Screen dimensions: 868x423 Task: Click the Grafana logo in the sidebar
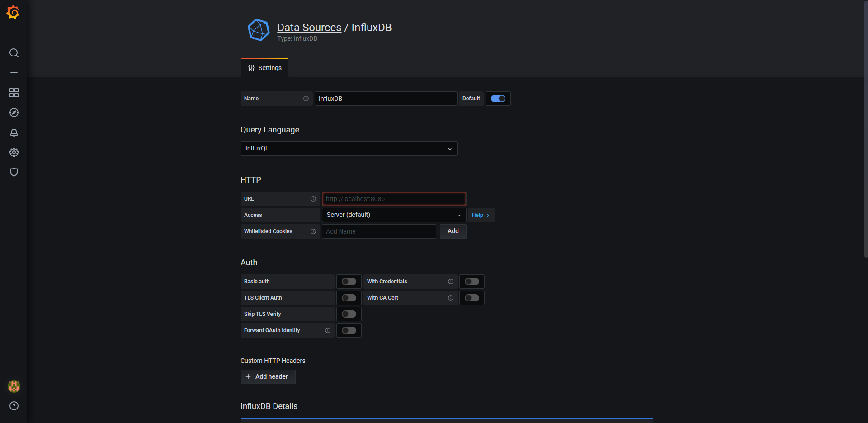coord(13,12)
